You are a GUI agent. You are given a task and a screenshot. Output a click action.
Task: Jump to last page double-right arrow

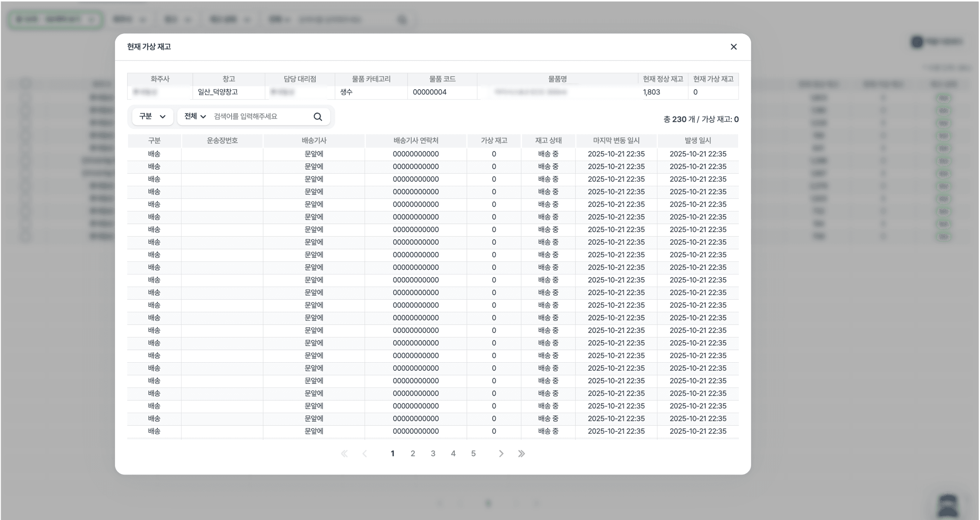521,454
